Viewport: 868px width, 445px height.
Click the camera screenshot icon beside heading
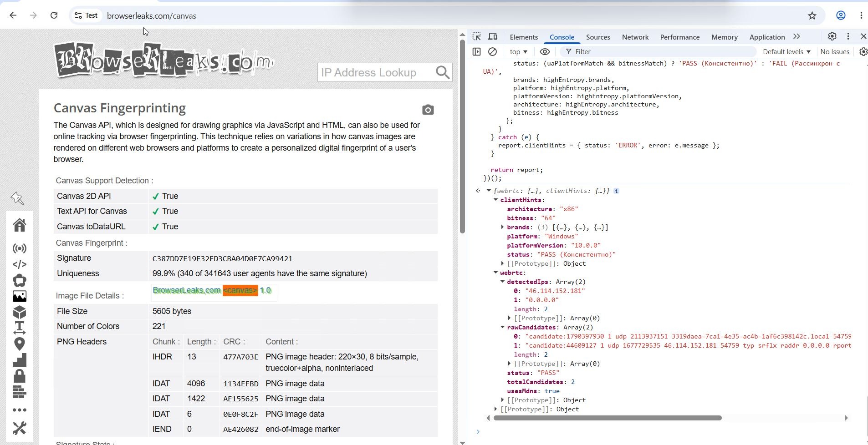(428, 110)
